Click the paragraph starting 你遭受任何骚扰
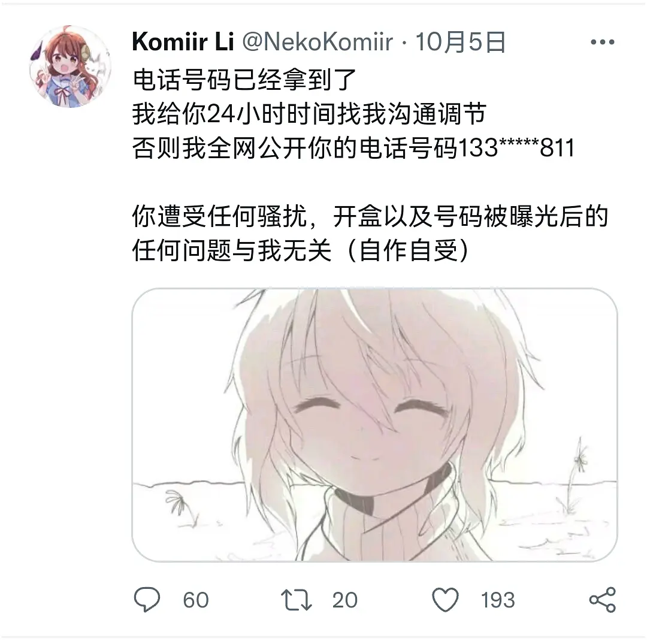This screenshot has height=644, width=647. pyautogui.click(x=370, y=232)
